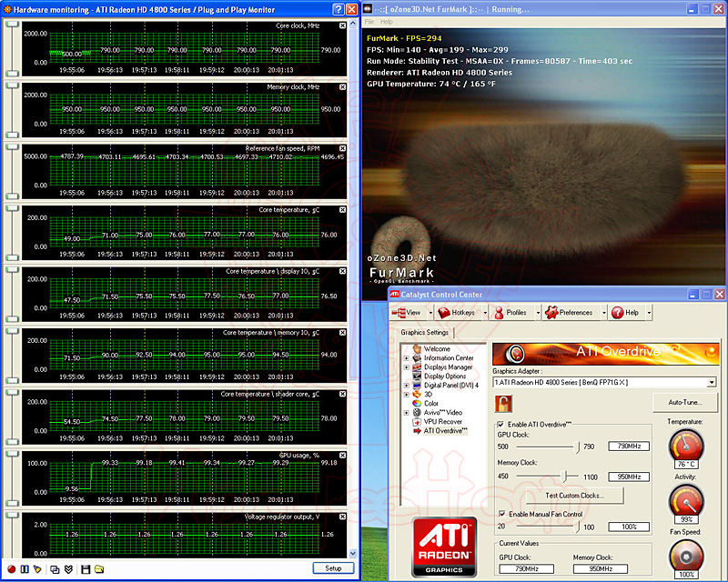Adjust the Memory Clock slider handle
This screenshot has height=582, width=728.
point(564,477)
